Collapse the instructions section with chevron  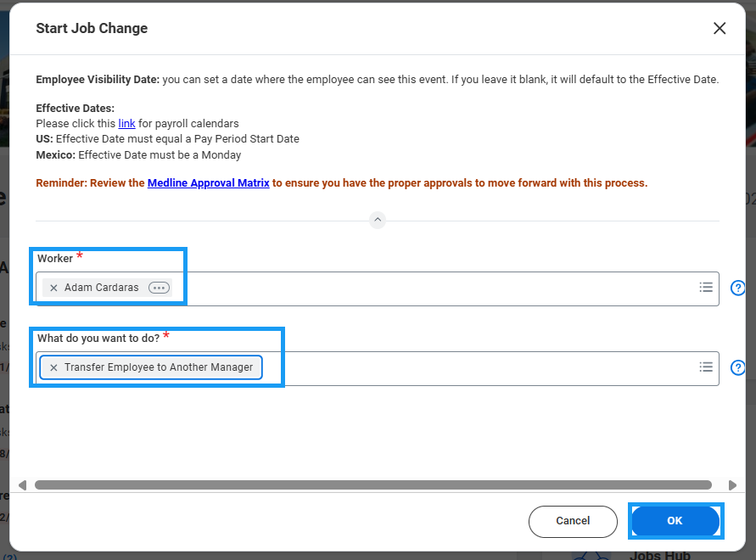378,220
